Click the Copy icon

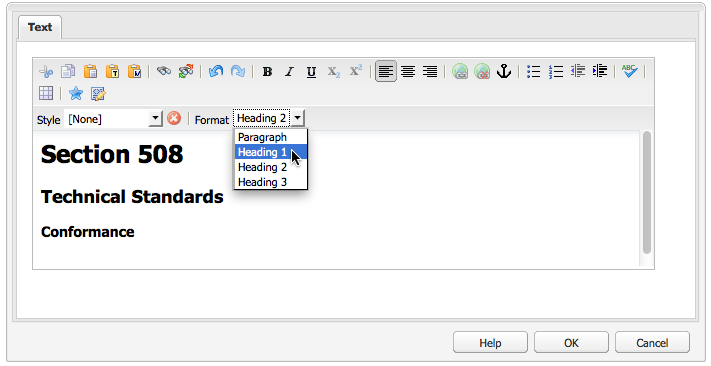pyautogui.click(x=68, y=72)
